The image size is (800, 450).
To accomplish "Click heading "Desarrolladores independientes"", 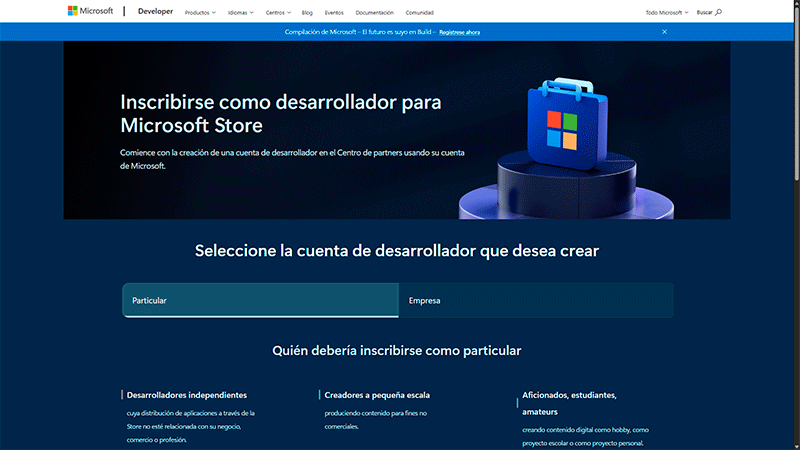I will tap(187, 395).
